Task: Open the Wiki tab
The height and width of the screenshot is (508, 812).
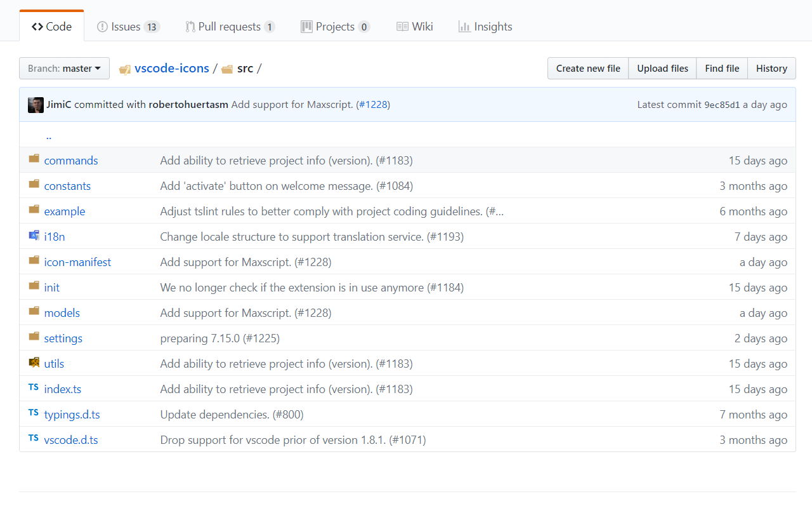Action: [415, 27]
